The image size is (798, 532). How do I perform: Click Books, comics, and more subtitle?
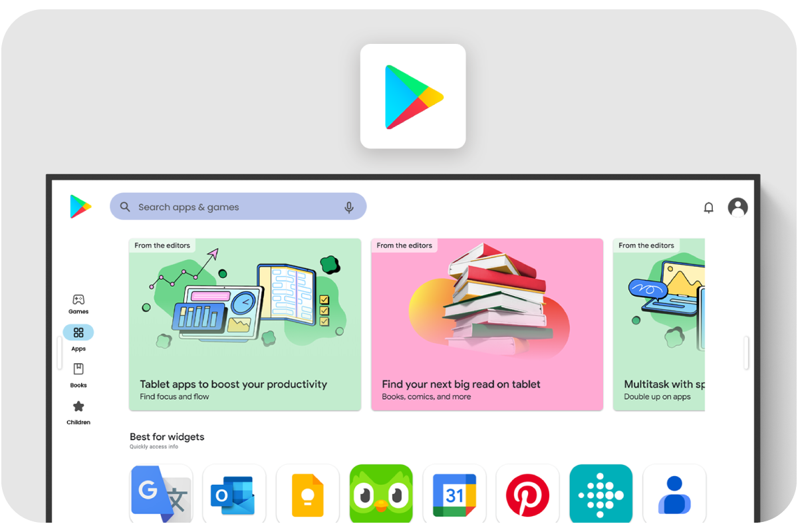click(426, 397)
